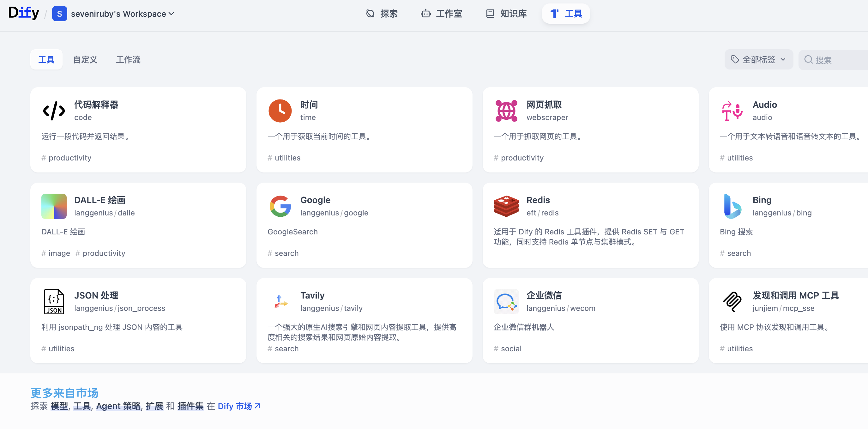Click the 插件集 marketplace link
Viewport: 868px width, 429px height.
tap(190, 406)
